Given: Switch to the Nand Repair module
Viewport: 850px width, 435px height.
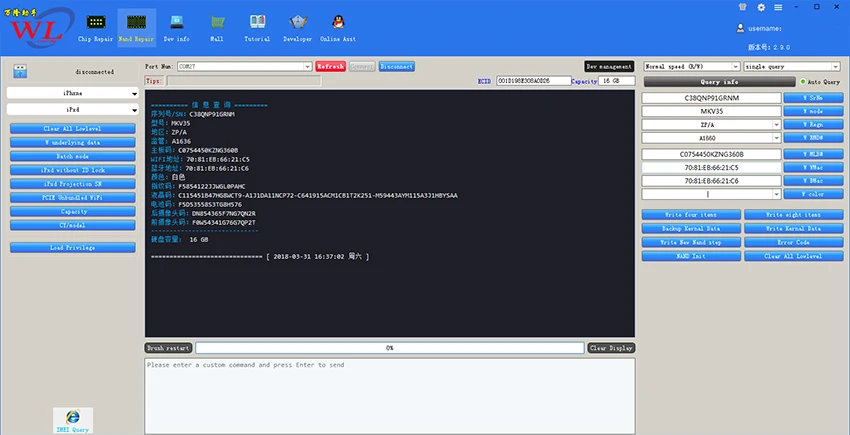Looking at the screenshot, I should pyautogui.click(x=136, y=28).
